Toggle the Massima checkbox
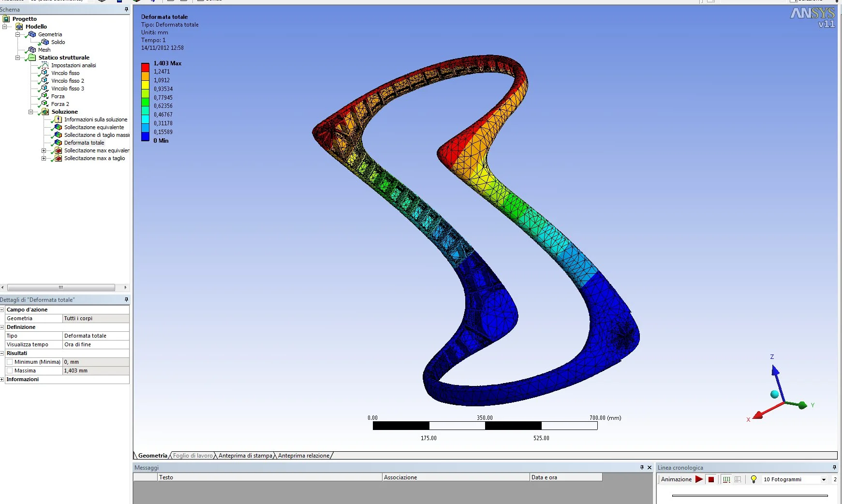842x504 pixels. click(10, 371)
